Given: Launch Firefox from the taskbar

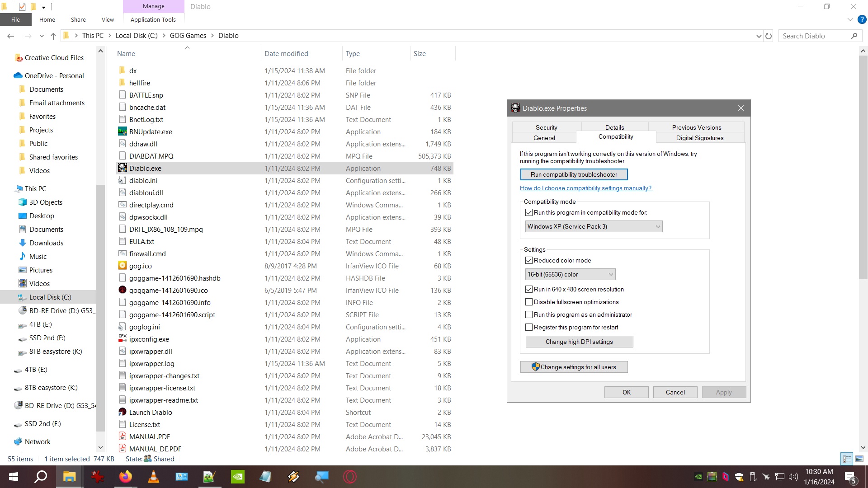Looking at the screenshot, I should [x=126, y=477].
